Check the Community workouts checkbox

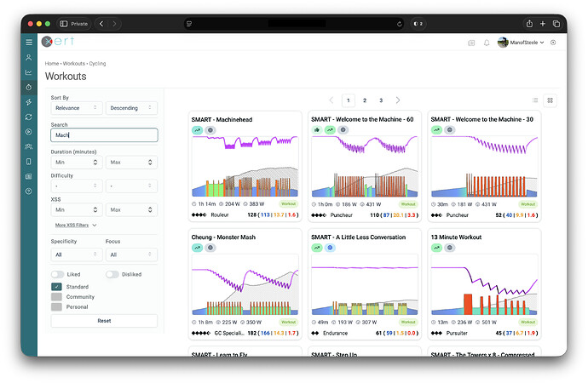pyautogui.click(x=56, y=297)
